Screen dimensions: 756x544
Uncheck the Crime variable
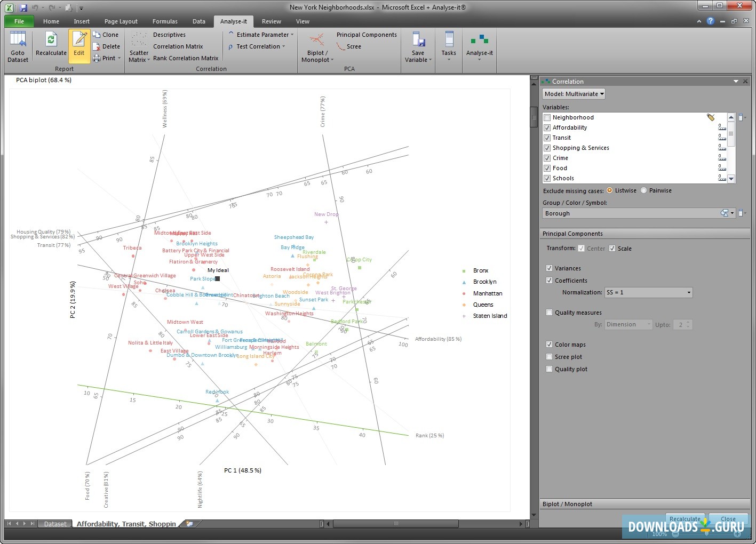coord(547,158)
